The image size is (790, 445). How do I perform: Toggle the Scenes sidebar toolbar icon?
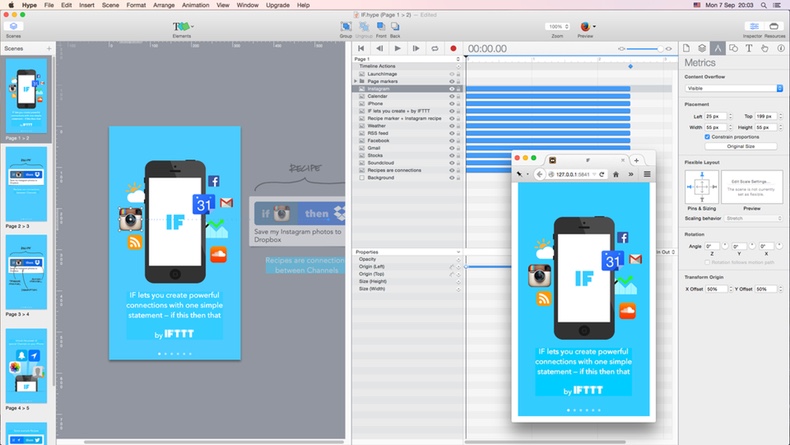point(14,26)
